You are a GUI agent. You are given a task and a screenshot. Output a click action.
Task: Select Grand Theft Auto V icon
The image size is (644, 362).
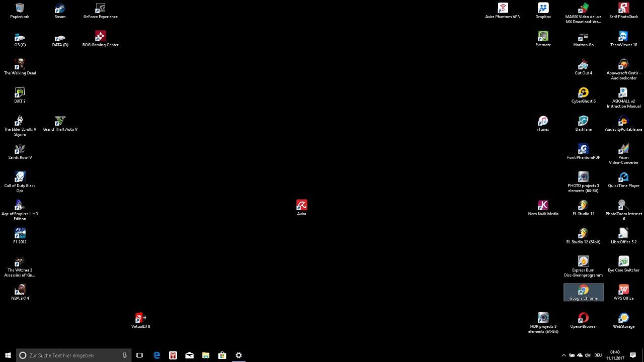(60, 124)
